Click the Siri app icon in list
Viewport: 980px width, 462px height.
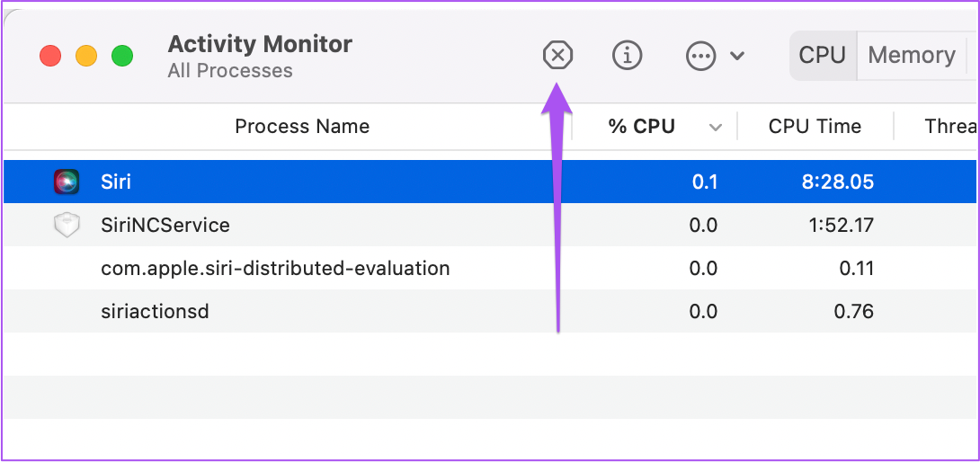(x=67, y=182)
